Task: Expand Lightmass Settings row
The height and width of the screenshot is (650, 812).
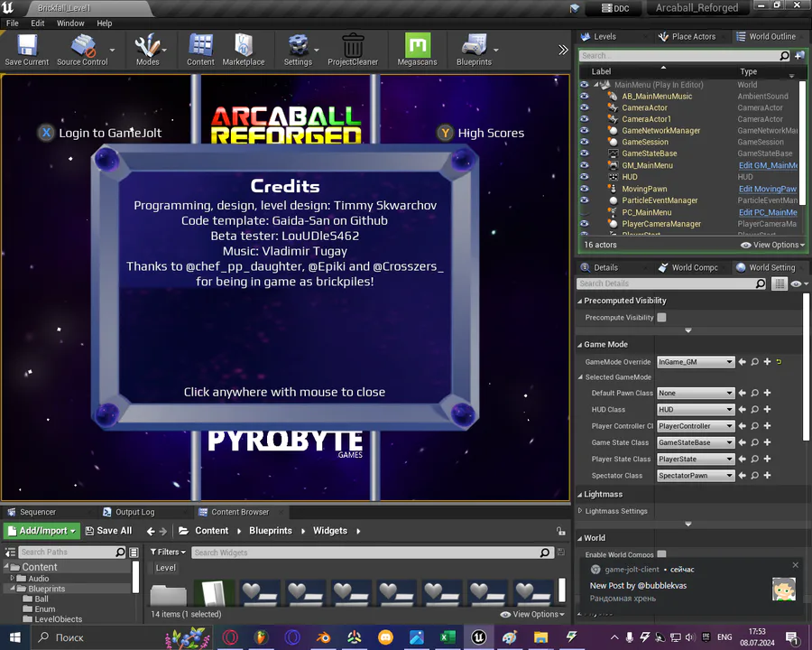Action: tap(580, 511)
